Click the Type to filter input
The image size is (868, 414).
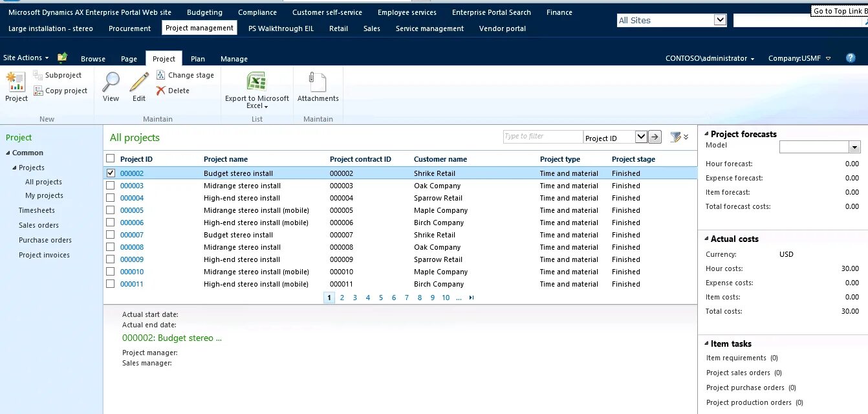click(x=543, y=136)
